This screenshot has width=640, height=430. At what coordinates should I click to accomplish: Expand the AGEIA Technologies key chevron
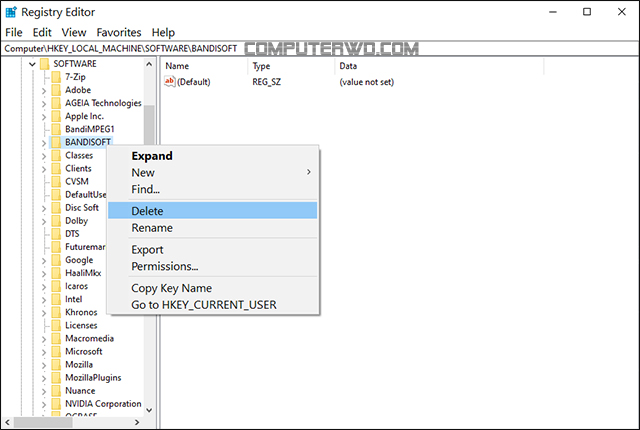44,104
